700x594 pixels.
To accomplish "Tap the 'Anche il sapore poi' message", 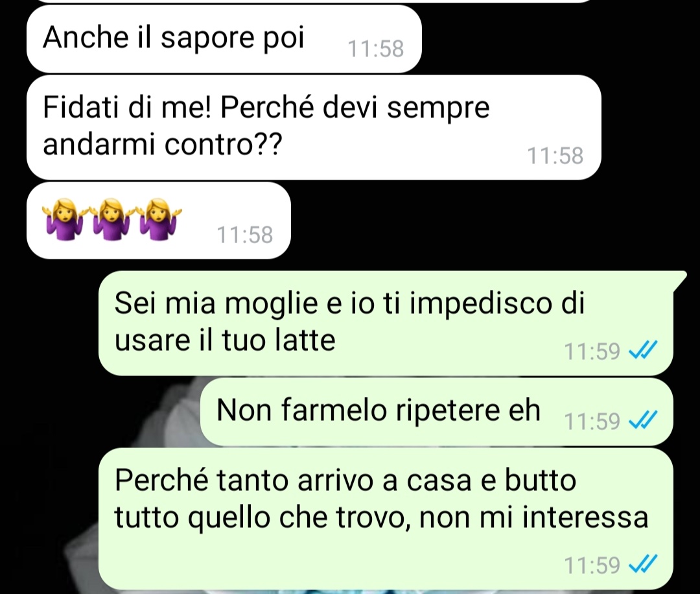I will (224, 39).
